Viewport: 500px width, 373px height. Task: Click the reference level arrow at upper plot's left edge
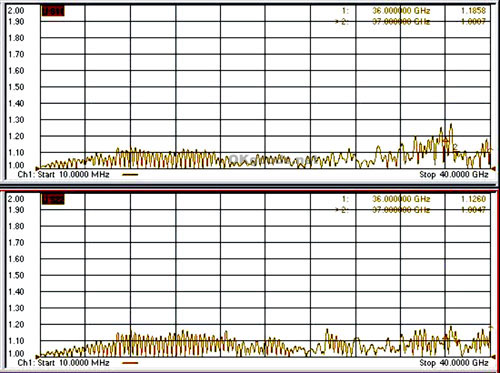tap(37, 168)
